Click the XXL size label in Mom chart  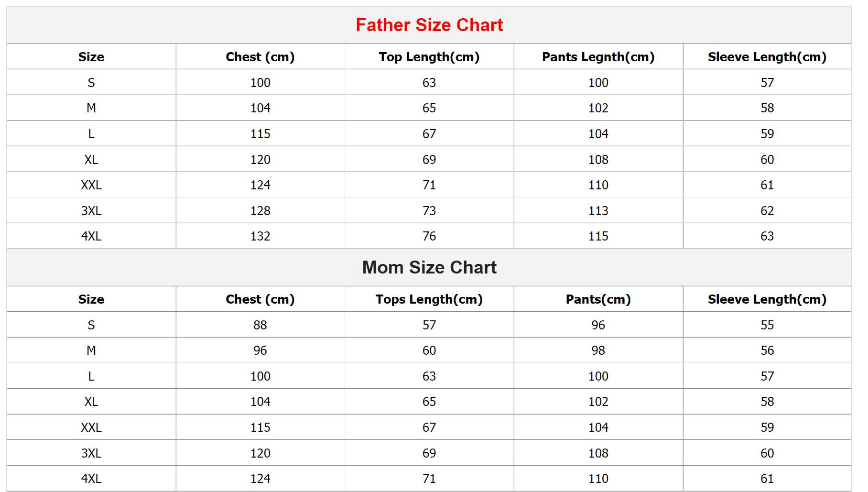click(91, 427)
